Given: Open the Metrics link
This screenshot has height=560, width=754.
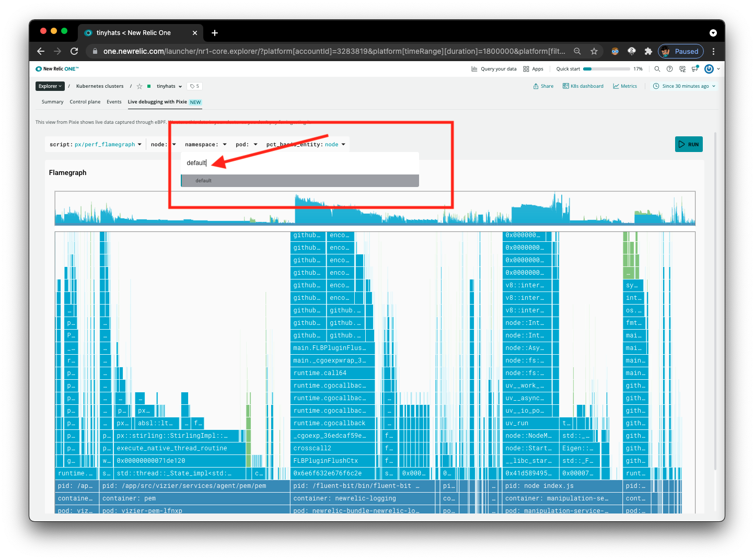Looking at the screenshot, I should [x=625, y=86].
